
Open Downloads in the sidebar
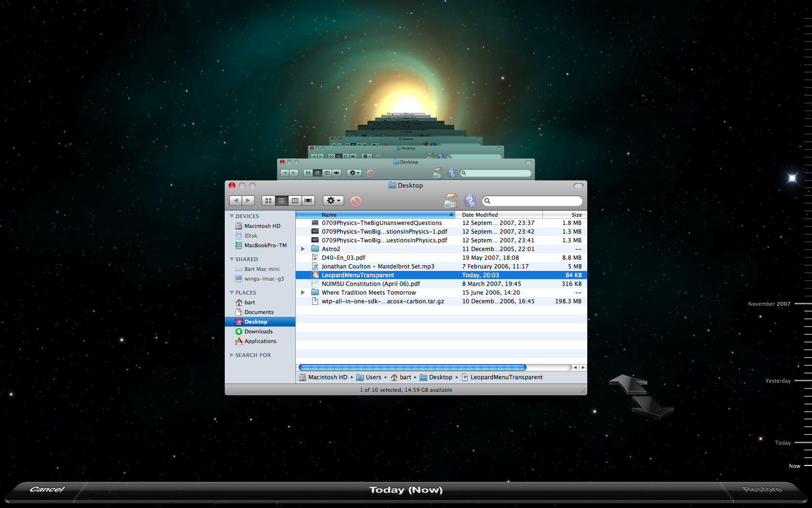260,331
